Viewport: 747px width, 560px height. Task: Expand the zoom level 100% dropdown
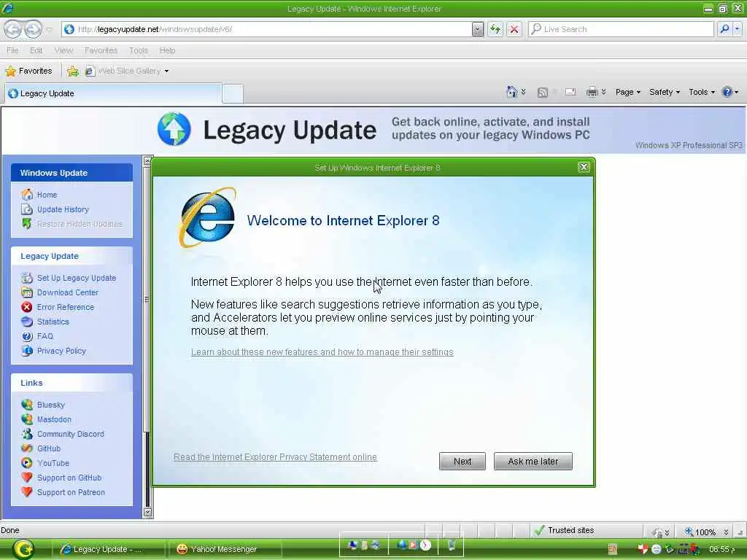(x=726, y=532)
